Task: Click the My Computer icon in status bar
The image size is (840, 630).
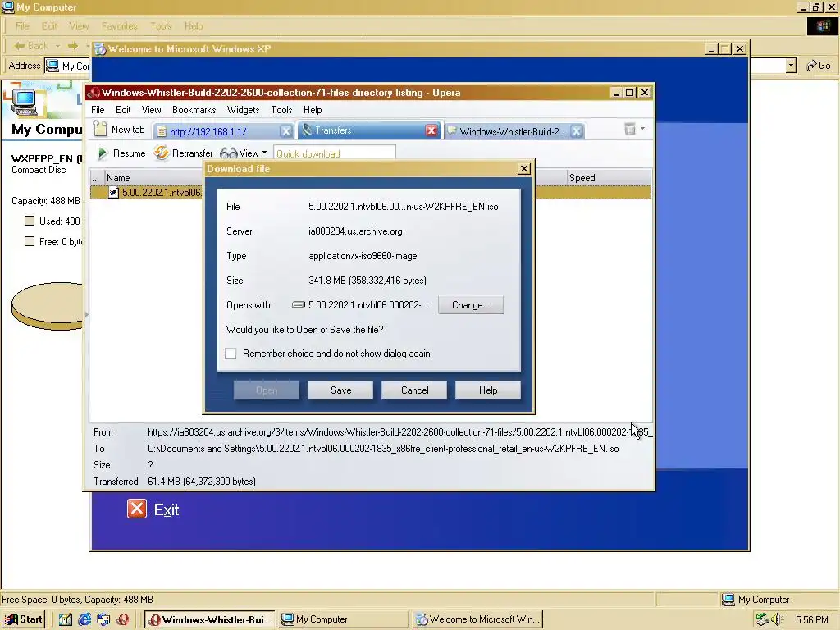Action: [x=728, y=600]
